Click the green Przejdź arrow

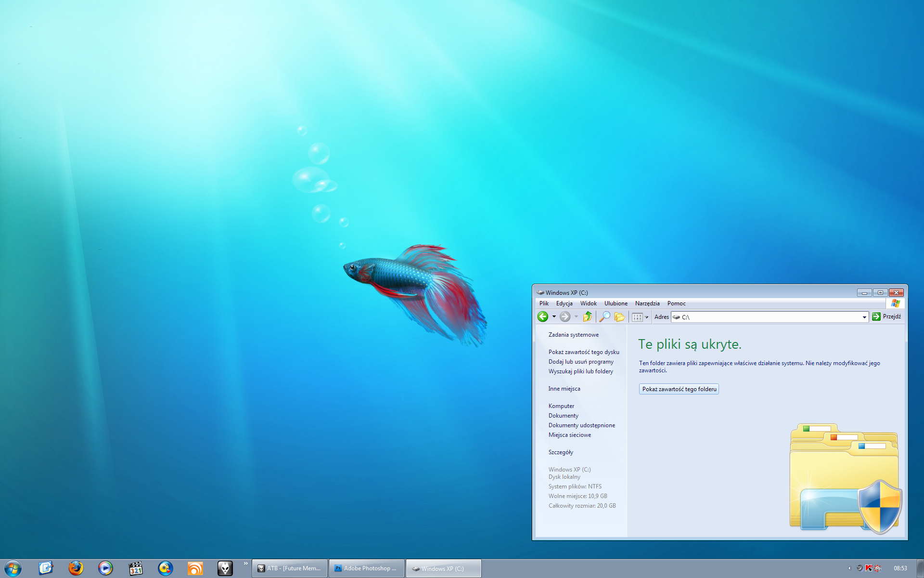pos(876,316)
